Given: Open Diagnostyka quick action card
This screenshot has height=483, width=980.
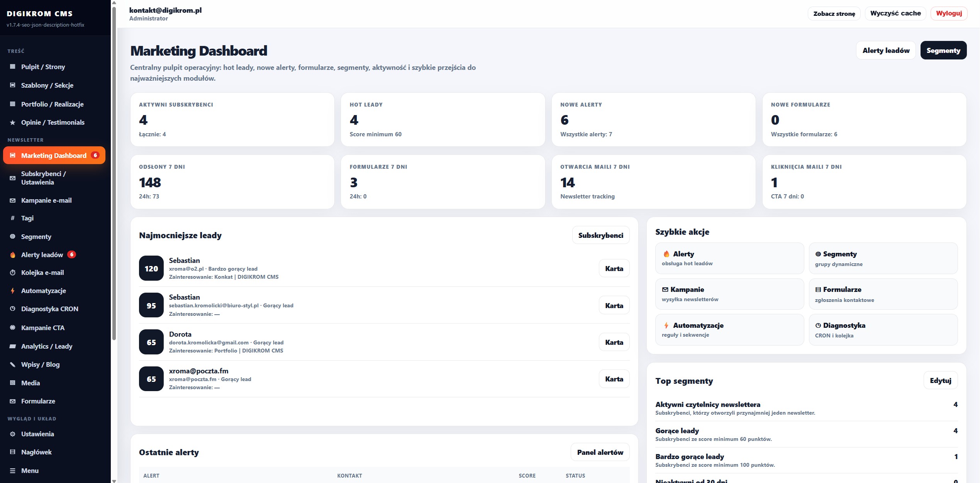Looking at the screenshot, I should click(883, 330).
